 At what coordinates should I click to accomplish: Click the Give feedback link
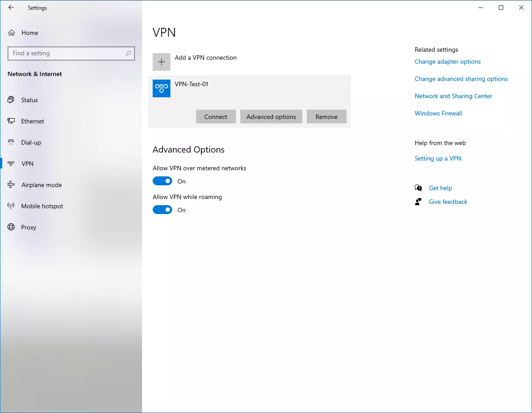point(448,202)
